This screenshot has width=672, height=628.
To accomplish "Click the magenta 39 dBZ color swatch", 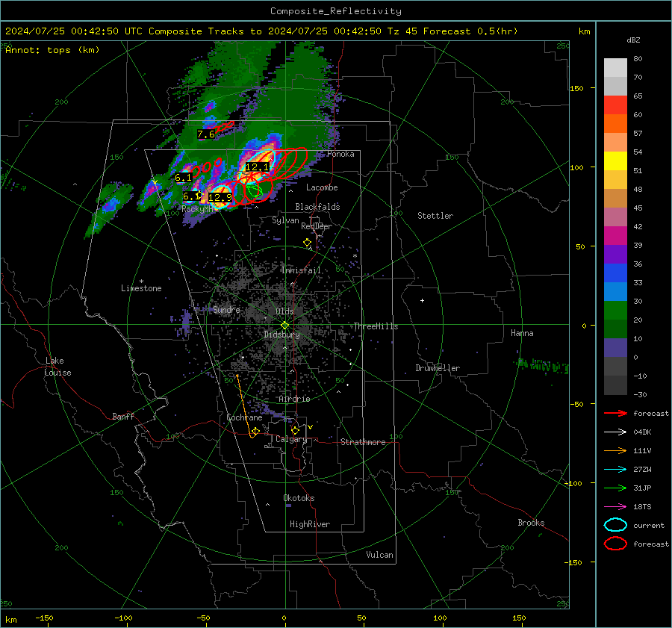I will (x=615, y=235).
